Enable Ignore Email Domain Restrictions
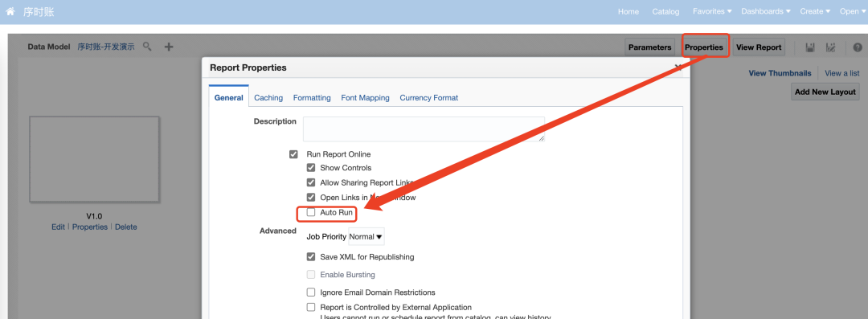Image resolution: width=868 pixels, height=319 pixels. coord(311,292)
